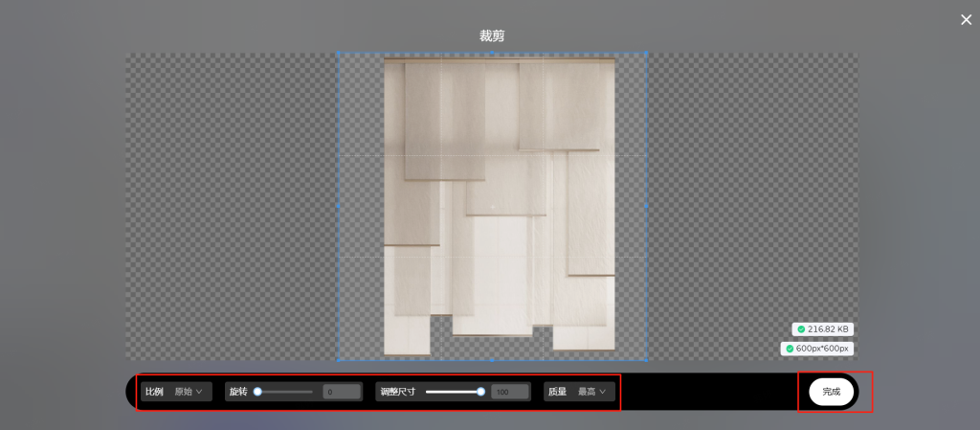Click the 旋转 label
The width and height of the screenshot is (980, 430).
238,392
